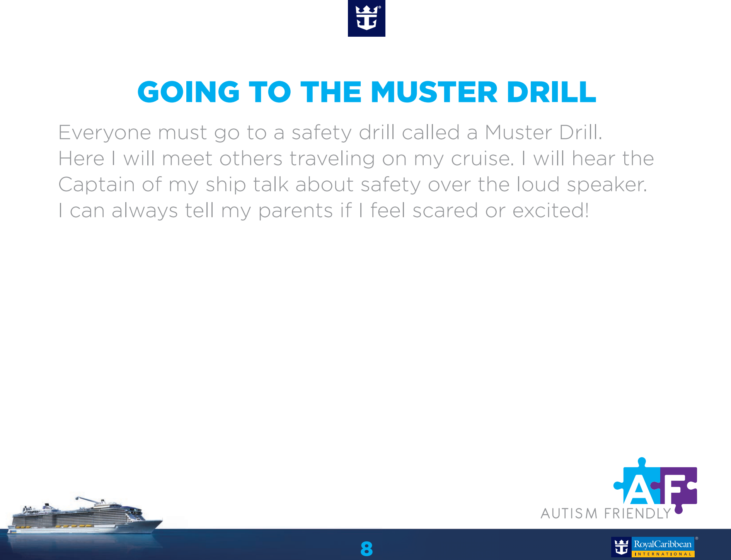Click the word 'Captain' in body text
The width and height of the screenshot is (731, 560).
tap(96, 185)
